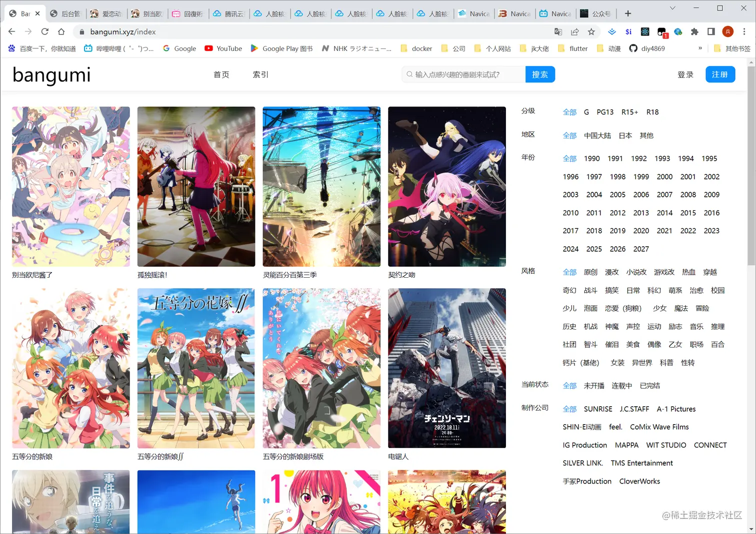Open a new browser tab

[628, 13]
